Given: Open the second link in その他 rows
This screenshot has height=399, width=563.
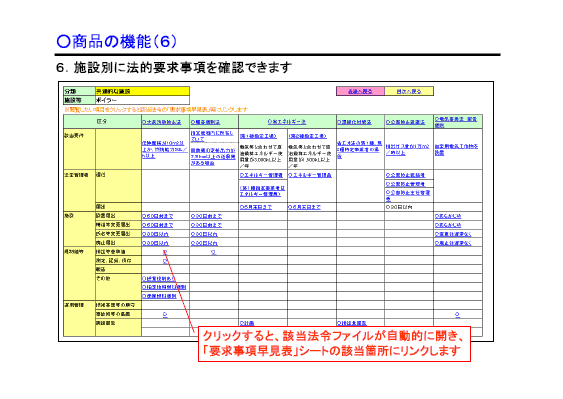Looking at the screenshot, I should click(x=164, y=287).
